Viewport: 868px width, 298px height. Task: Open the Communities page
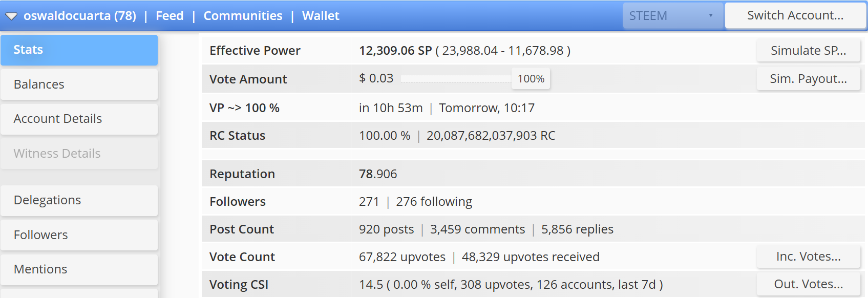pyautogui.click(x=243, y=16)
